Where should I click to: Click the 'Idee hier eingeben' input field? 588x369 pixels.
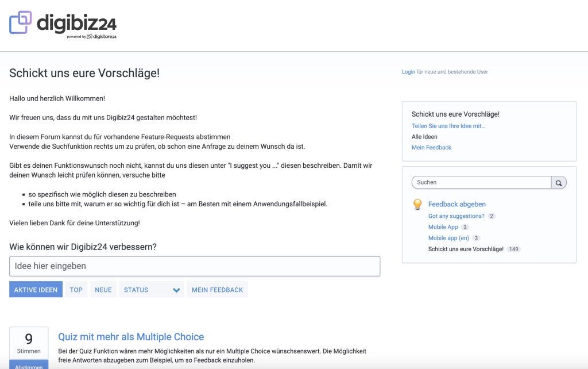coord(195,266)
